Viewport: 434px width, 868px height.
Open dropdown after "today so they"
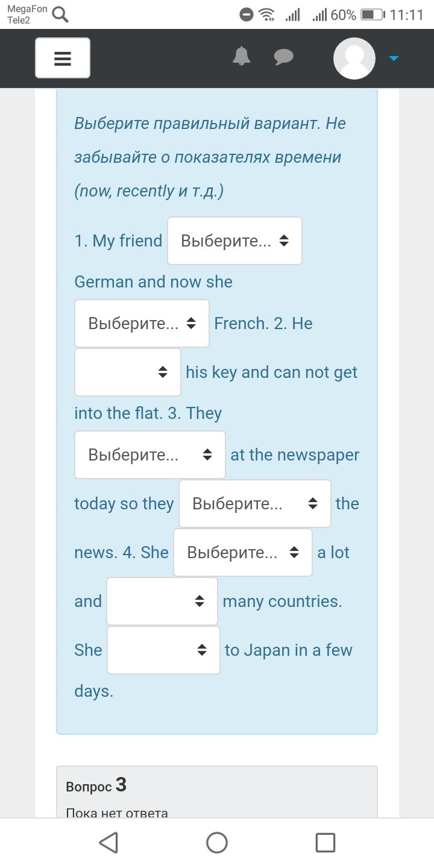[254, 504]
